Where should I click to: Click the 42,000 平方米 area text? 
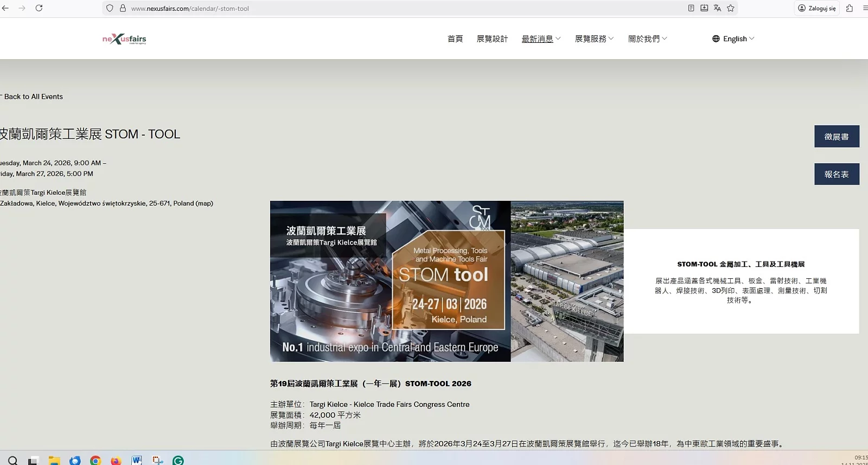pyautogui.click(x=335, y=415)
